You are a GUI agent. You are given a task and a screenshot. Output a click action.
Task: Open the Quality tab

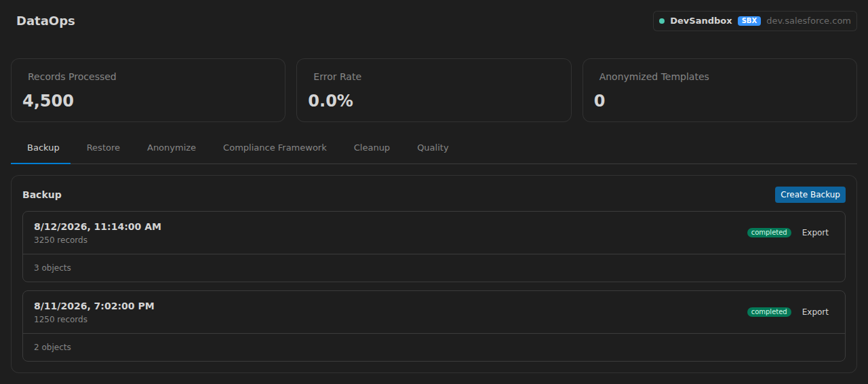coord(433,148)
